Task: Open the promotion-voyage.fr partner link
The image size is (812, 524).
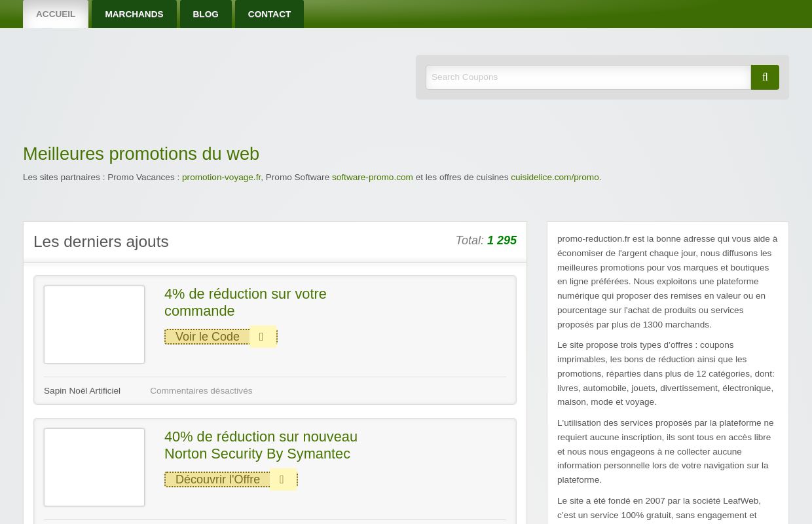Action: tap(221, 177)
